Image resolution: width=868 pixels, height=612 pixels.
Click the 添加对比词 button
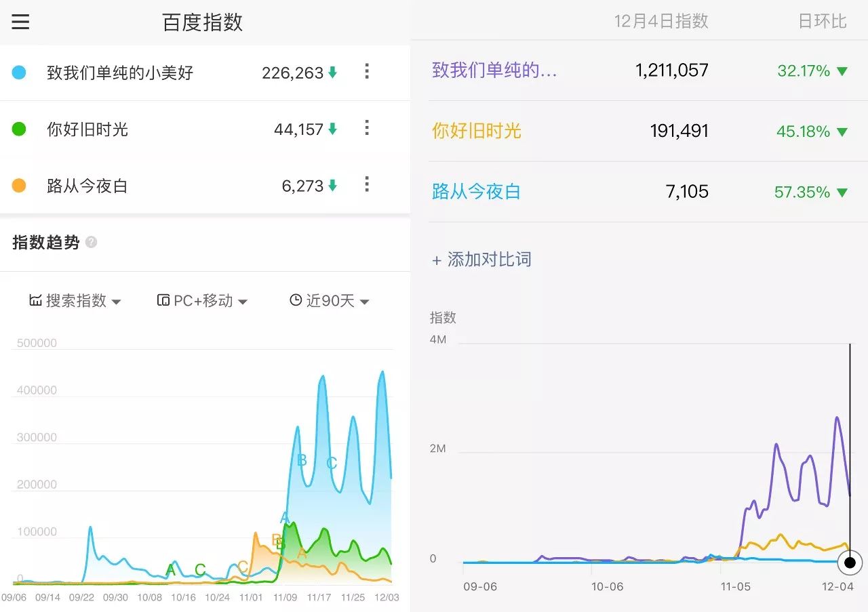click(x=482, y=259)
